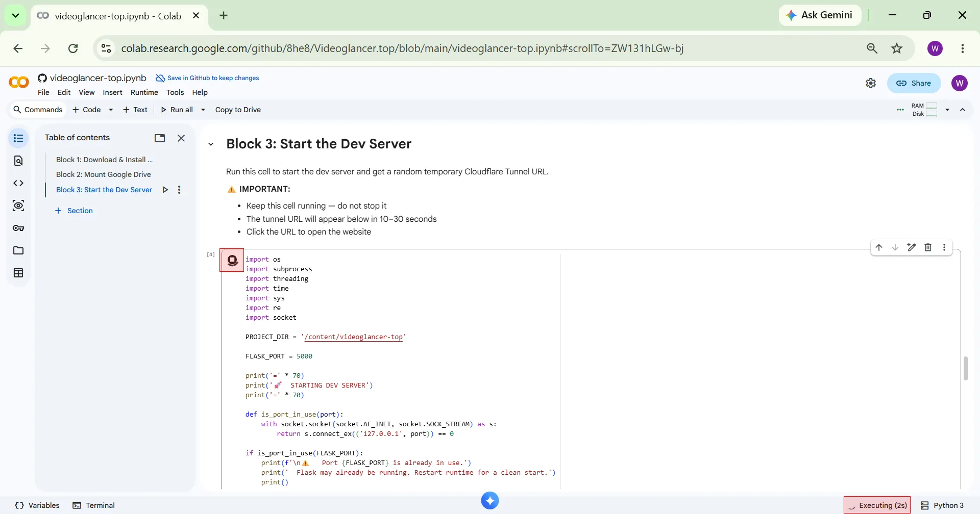The height and width of the screenshot is (514, 980).
Task: Click the address bar URL
Action: [x=402, y=48]
